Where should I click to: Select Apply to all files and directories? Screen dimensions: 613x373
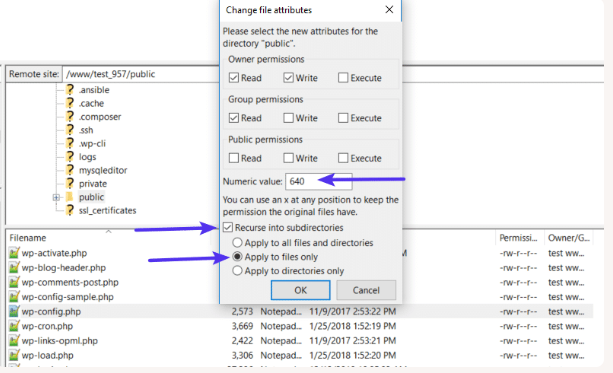[x=237, y=242]
